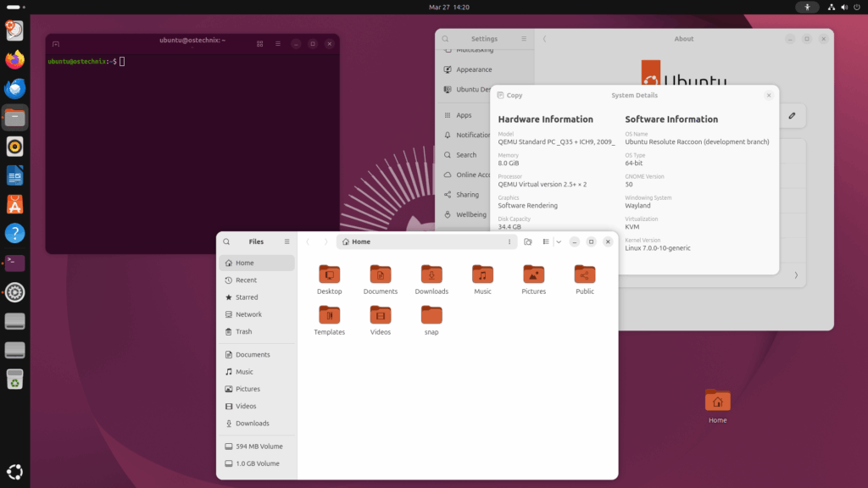Image resolution: width=868 pixels, height=488 pixels.
Task: Close the System Details dialog
Action: (768, 95)
